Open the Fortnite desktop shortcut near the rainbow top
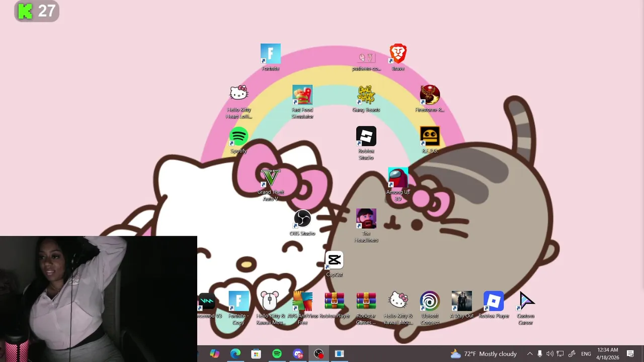This screenshot has width=644, height=362. point(270,57)
